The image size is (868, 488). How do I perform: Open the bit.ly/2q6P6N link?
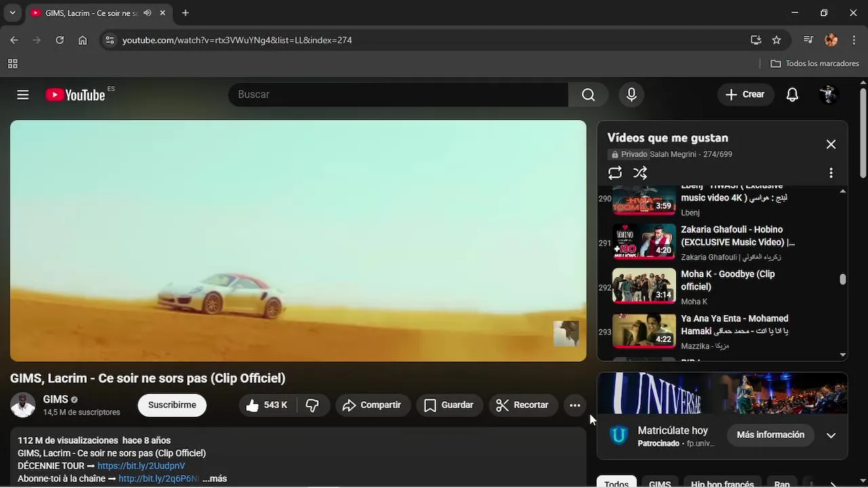(x=159, y=479)
